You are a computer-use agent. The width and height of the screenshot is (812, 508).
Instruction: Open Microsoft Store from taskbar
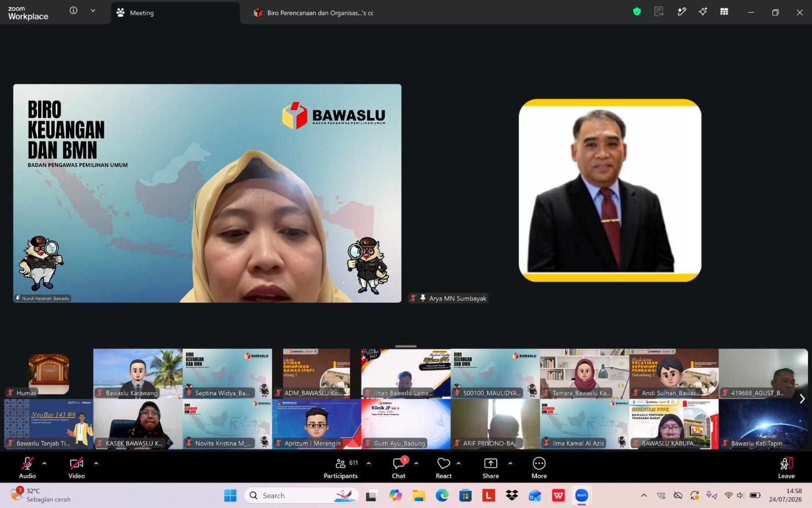465,495
